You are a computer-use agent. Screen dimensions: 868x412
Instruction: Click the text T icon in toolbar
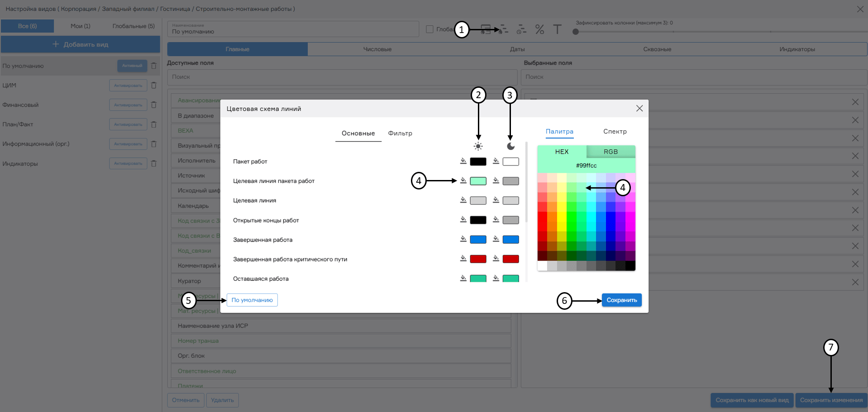pos(557,30)
